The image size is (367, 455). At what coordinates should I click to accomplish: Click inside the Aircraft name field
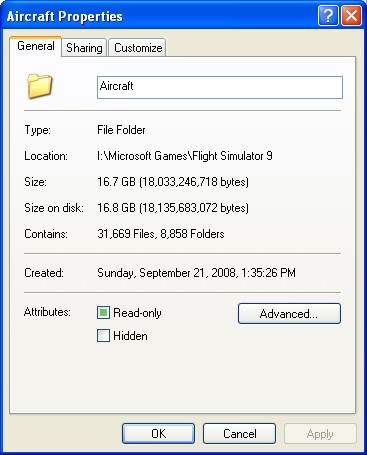point(220,87)
